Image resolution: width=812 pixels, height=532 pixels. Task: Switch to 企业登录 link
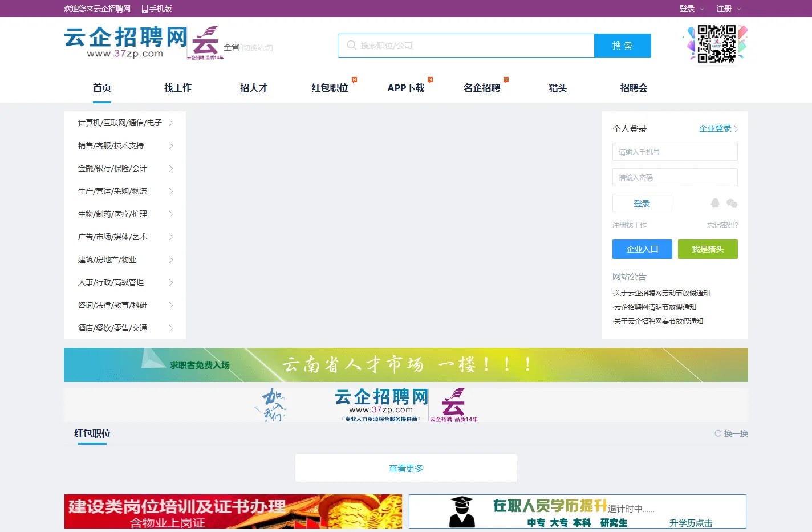tap(718, 128)
